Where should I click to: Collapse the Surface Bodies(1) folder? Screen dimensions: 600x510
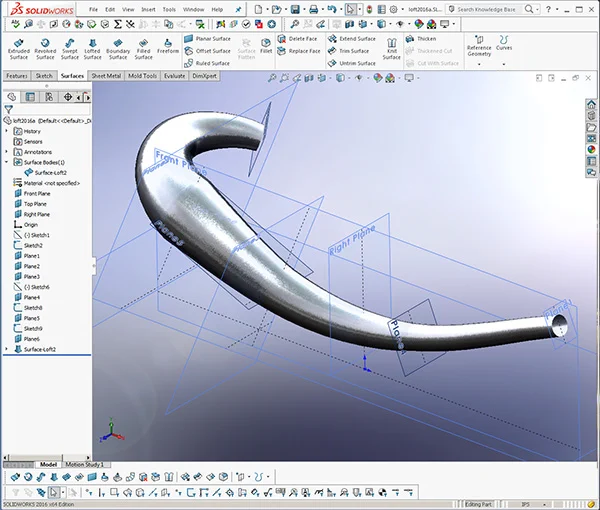coord(6,162)
